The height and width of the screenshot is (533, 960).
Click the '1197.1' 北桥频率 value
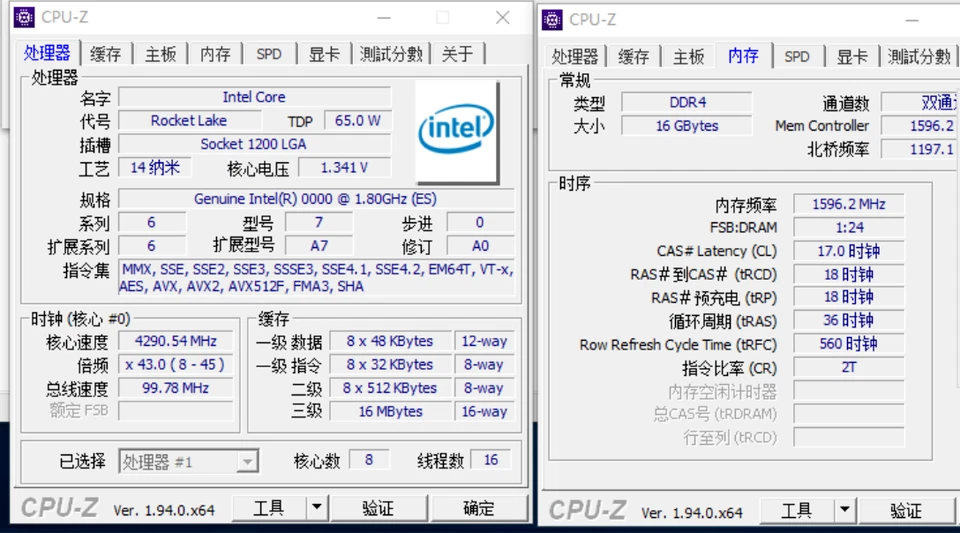pyautogui.click(x=920, y=149)
